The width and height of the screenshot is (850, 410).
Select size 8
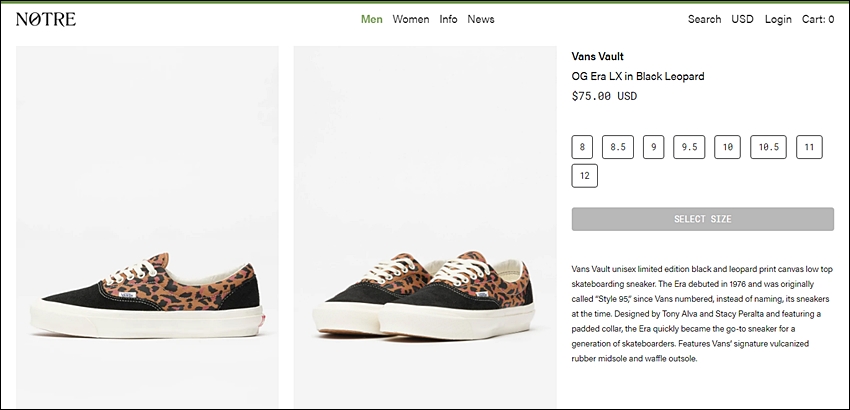582,147
